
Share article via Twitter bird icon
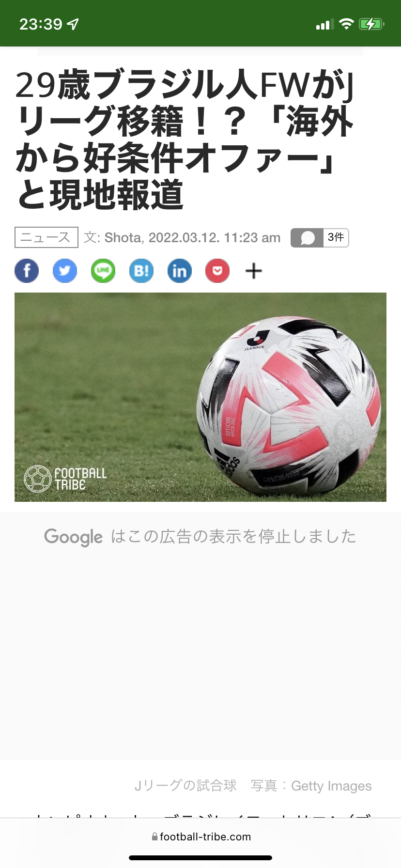coord(65,271)
